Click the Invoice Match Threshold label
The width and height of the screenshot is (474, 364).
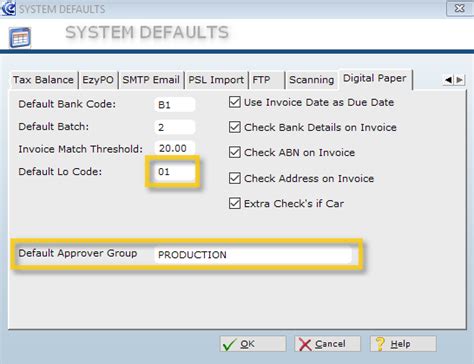(x=81, y=149)
